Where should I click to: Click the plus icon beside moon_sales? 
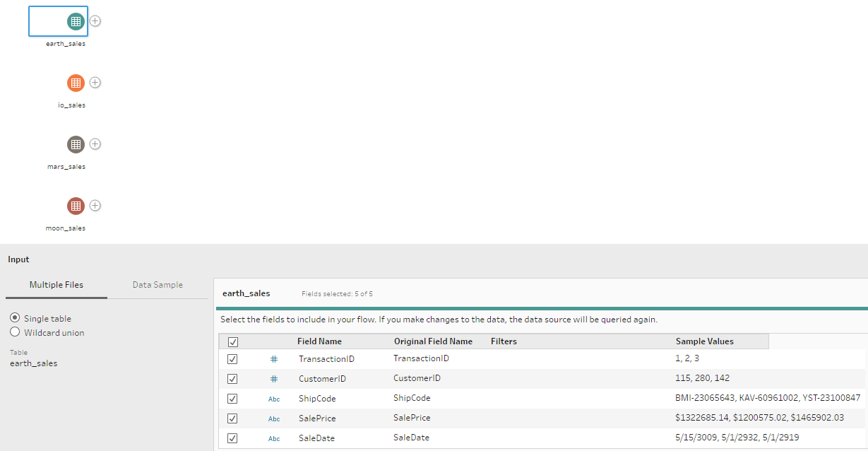point(95,206)
